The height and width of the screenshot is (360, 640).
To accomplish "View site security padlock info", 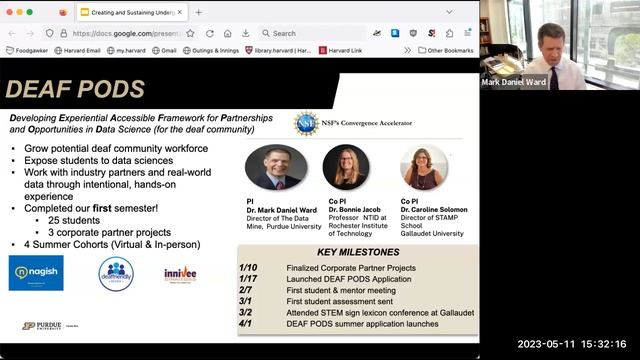I will (64, 33).
